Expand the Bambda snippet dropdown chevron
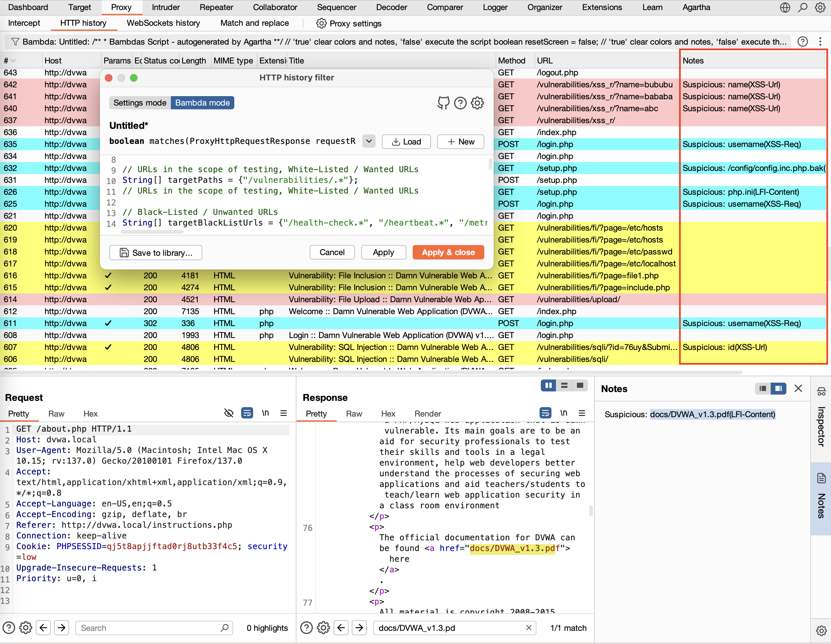 tap(369, 141)
